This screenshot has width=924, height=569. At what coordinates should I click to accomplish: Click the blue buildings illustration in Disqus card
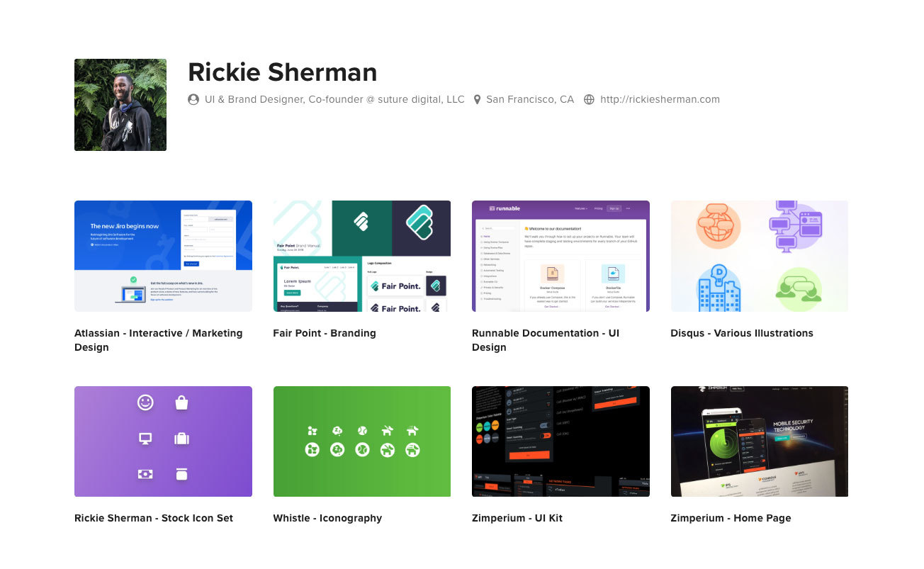[717, 288]
